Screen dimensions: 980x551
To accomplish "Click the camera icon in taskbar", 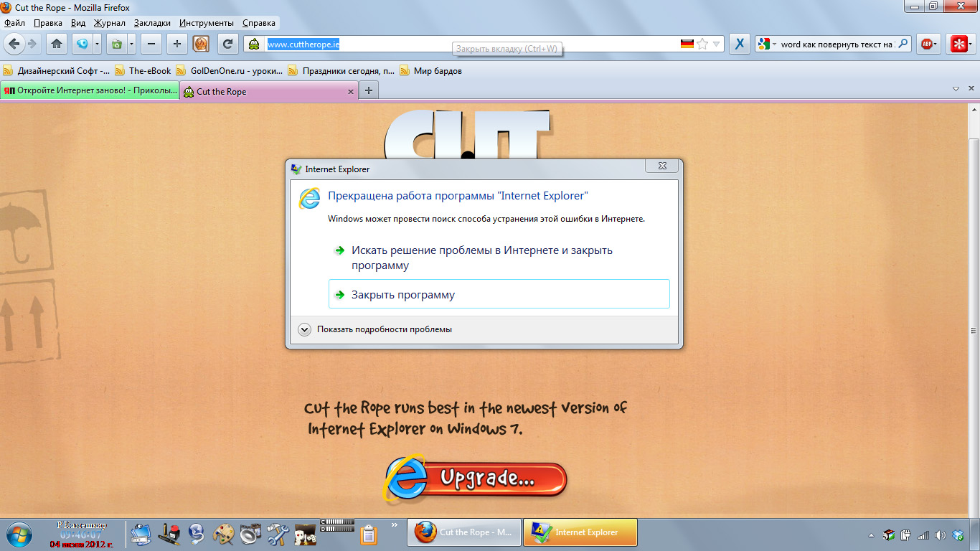I will click(250, 533).
